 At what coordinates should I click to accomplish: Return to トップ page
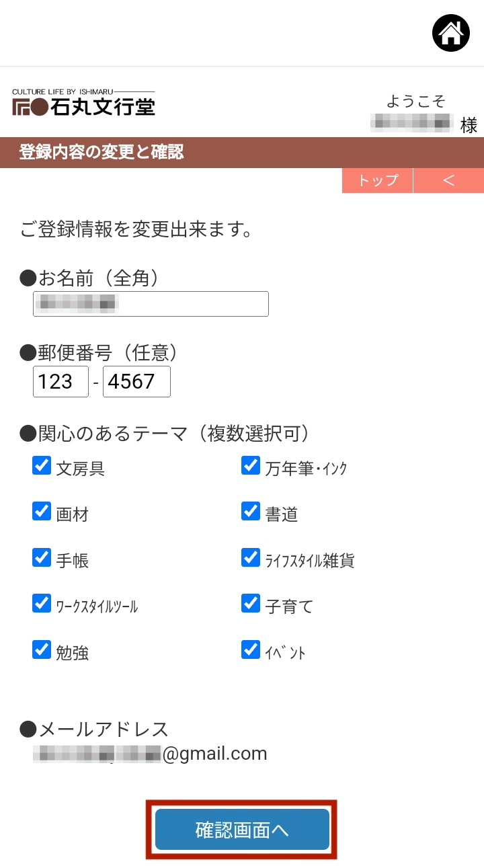pos(377,180)
